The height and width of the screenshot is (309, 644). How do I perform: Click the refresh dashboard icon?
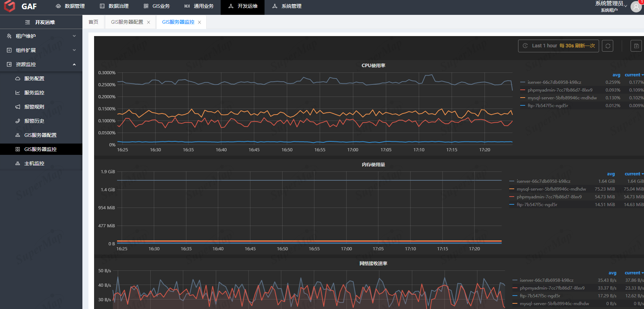(x=608, y=46)
